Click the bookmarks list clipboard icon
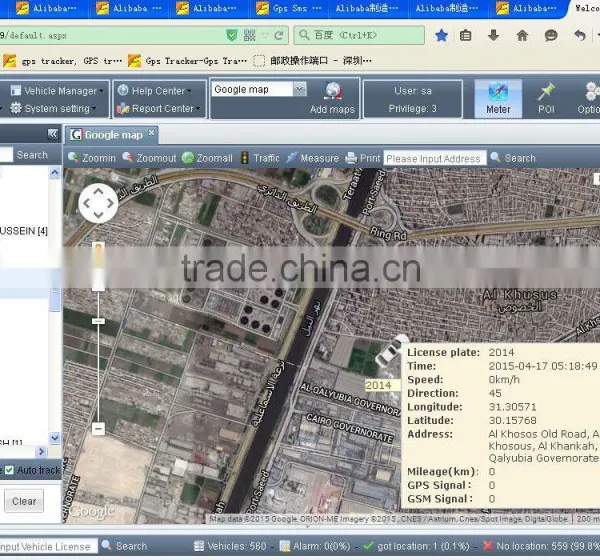Viewport: 600px width, 560px height. click(465, 36)
